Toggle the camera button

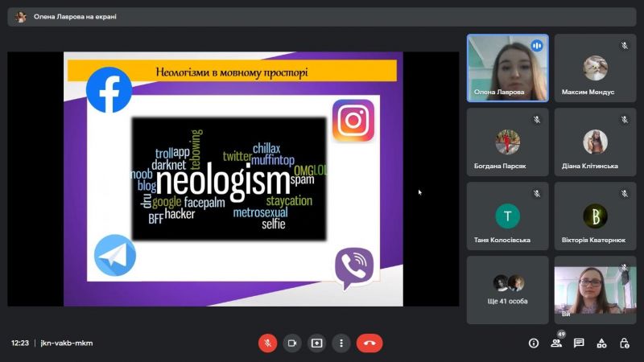[x=292, y=343]
